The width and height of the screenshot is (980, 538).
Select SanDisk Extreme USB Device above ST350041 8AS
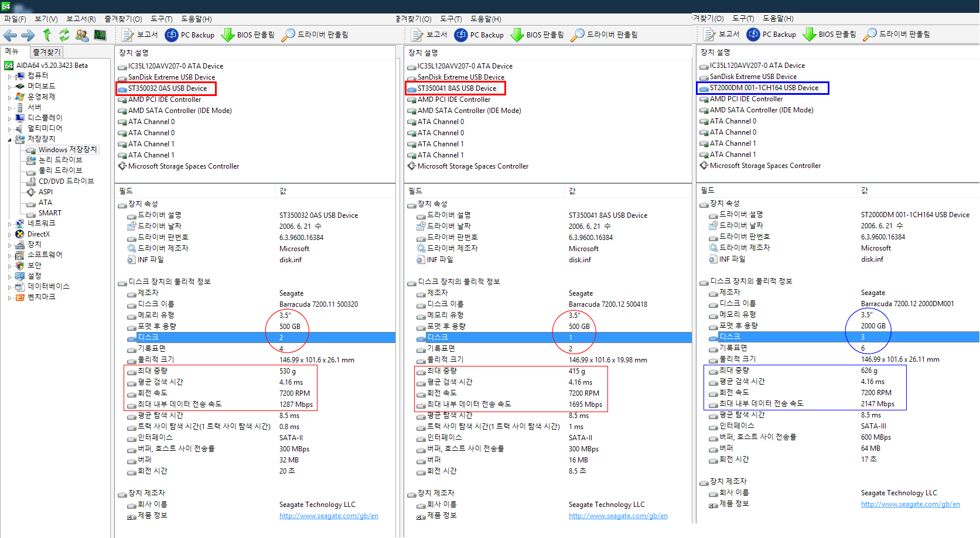462,77
